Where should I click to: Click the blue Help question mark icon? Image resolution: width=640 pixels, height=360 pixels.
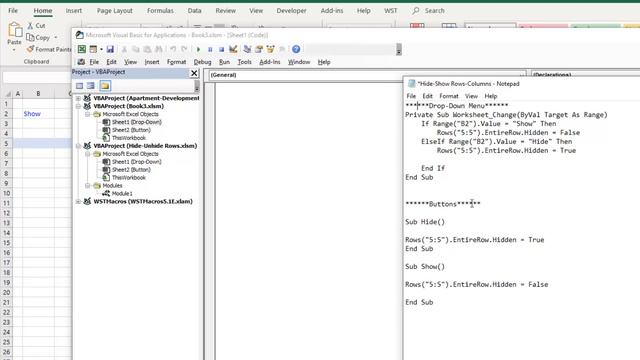click(296, 49)
